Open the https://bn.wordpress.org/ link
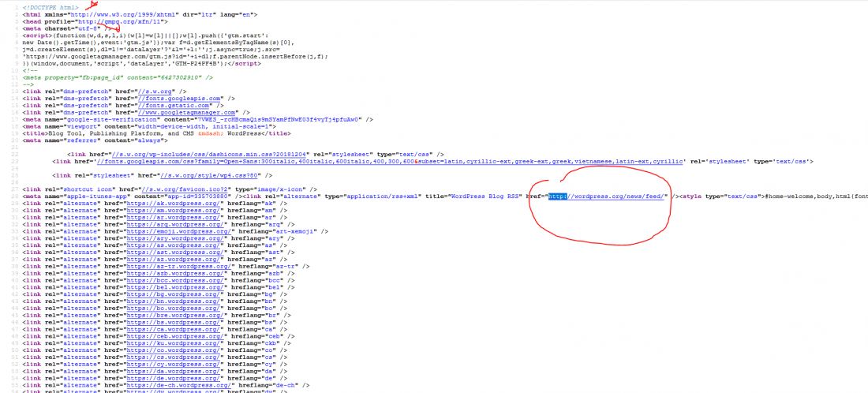This screenshot has height=393, width=868. [174, 301]
